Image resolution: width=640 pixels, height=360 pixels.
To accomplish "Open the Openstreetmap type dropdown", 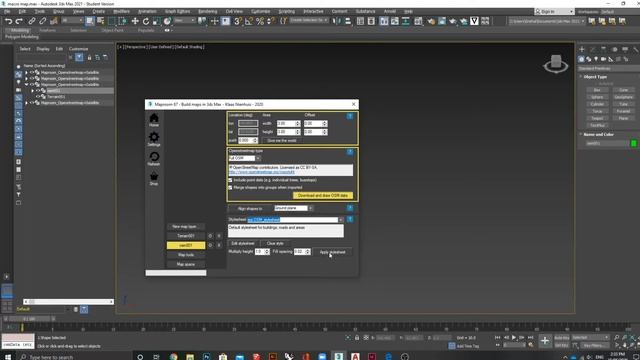I will coord(258,158).
